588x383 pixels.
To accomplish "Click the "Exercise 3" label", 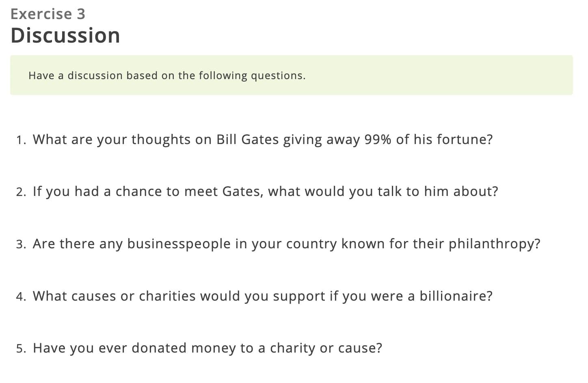I will click(48, 14).
